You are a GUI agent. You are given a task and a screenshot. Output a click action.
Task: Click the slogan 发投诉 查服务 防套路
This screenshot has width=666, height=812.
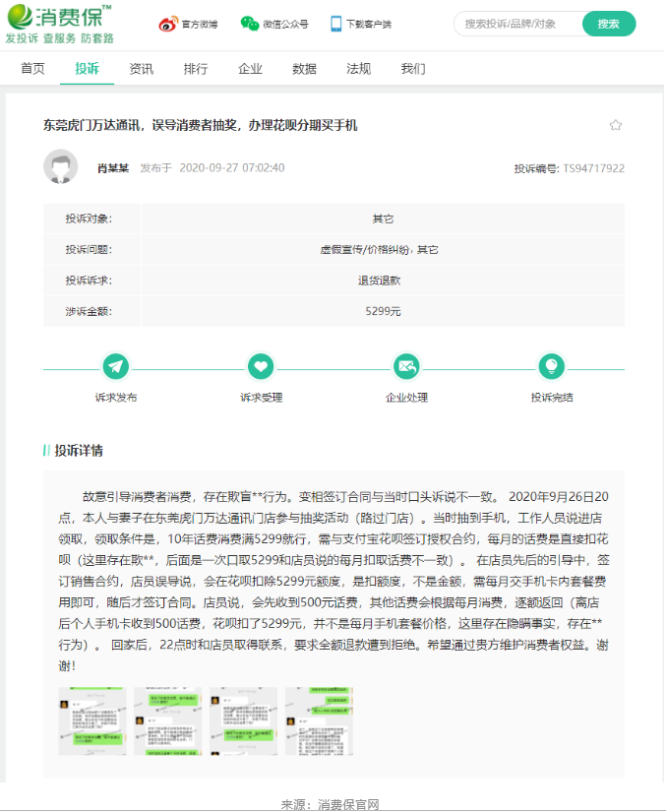[x=59, y=38]
